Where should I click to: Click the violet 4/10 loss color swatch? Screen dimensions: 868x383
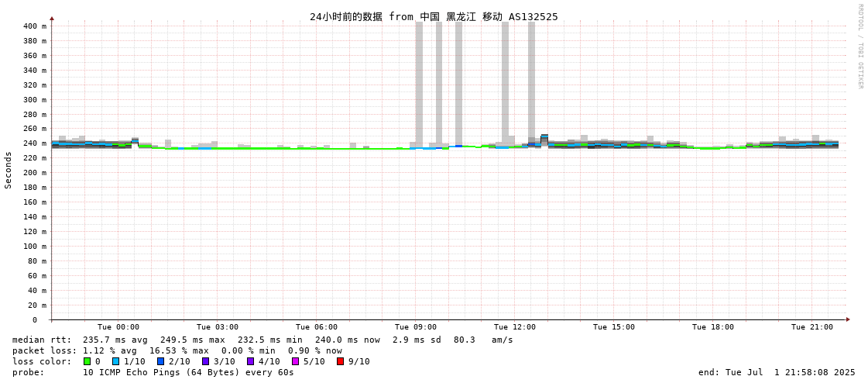[x=251, y=361]
